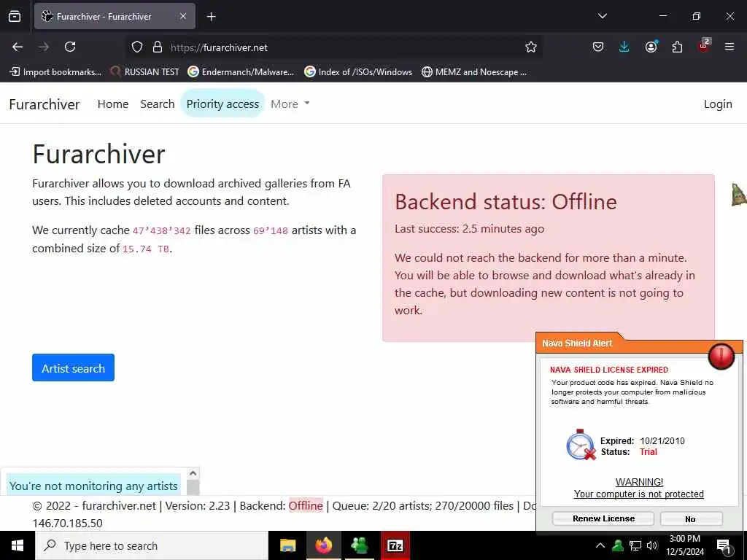Reload the current page
Screen dimensions: 747x560
pyautogui.click(x=70, y=47)
